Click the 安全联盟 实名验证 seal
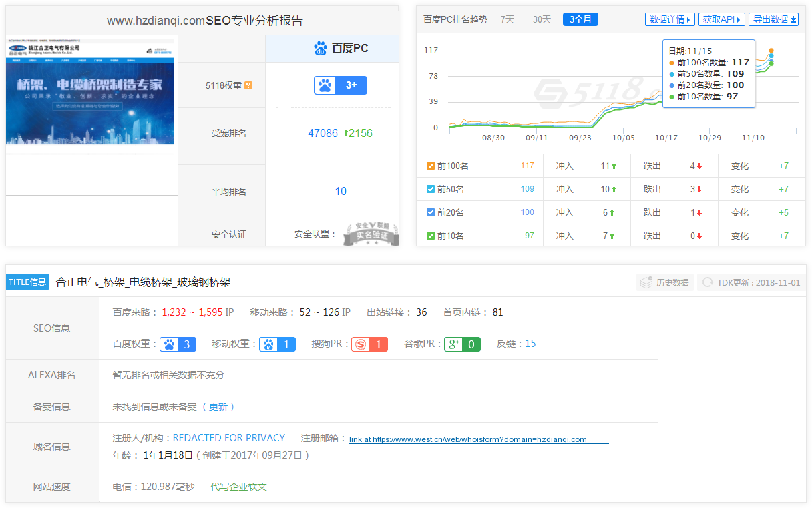This screenshot has width=812, height=508. 371,234
